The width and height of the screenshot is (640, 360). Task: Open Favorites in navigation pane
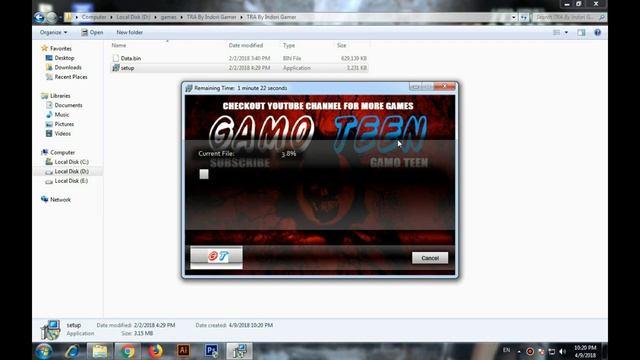[61, 48]
